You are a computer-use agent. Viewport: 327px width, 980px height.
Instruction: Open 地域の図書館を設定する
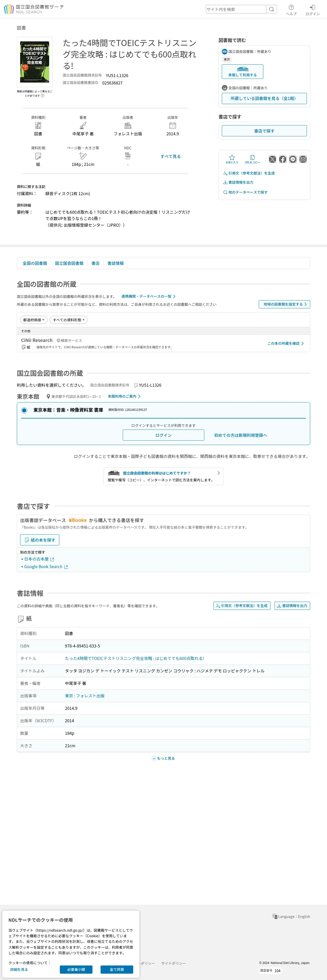(284, 304)
